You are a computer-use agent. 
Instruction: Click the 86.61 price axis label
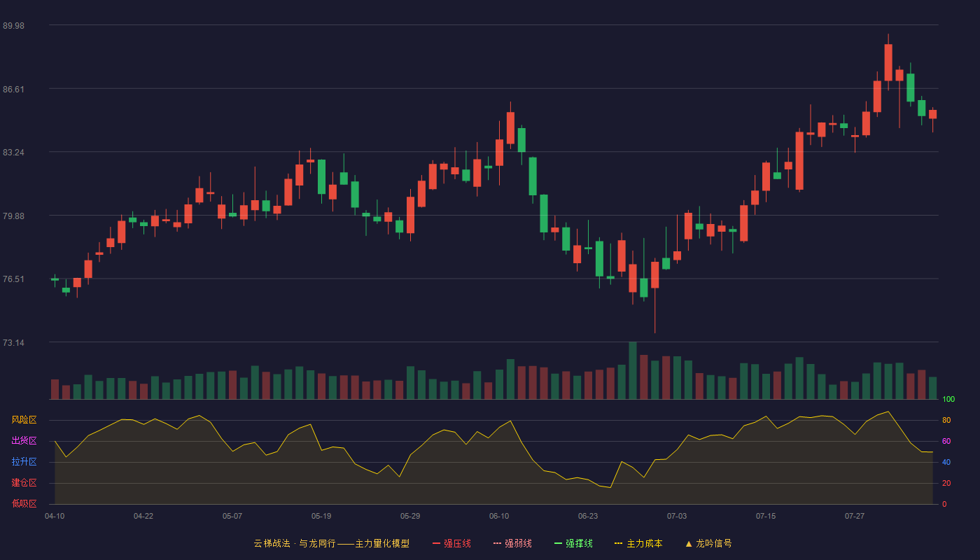tap(13, 90)
